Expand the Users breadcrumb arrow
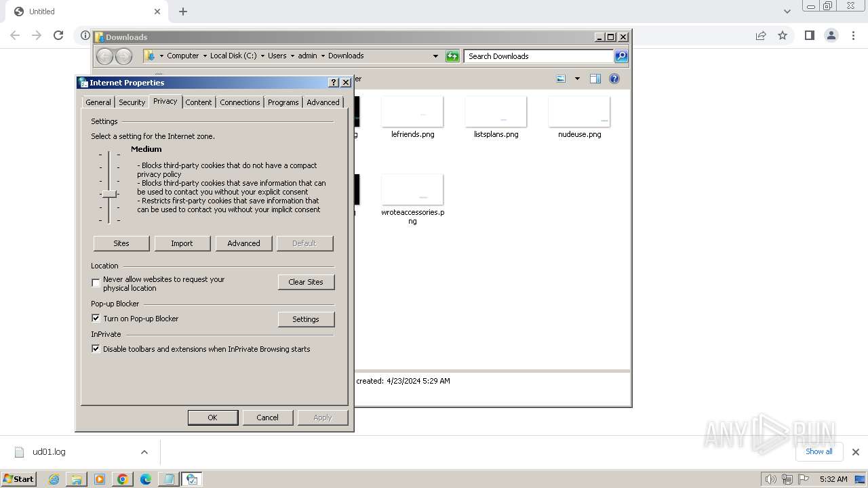This screenshot has width=868, height=488. coord(292,56)
